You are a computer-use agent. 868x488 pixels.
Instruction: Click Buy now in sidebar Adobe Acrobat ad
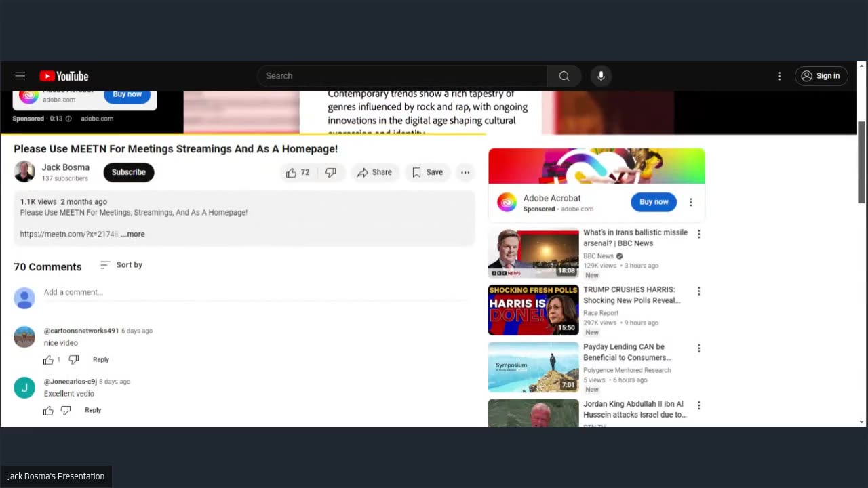click(x=654, y=202)
